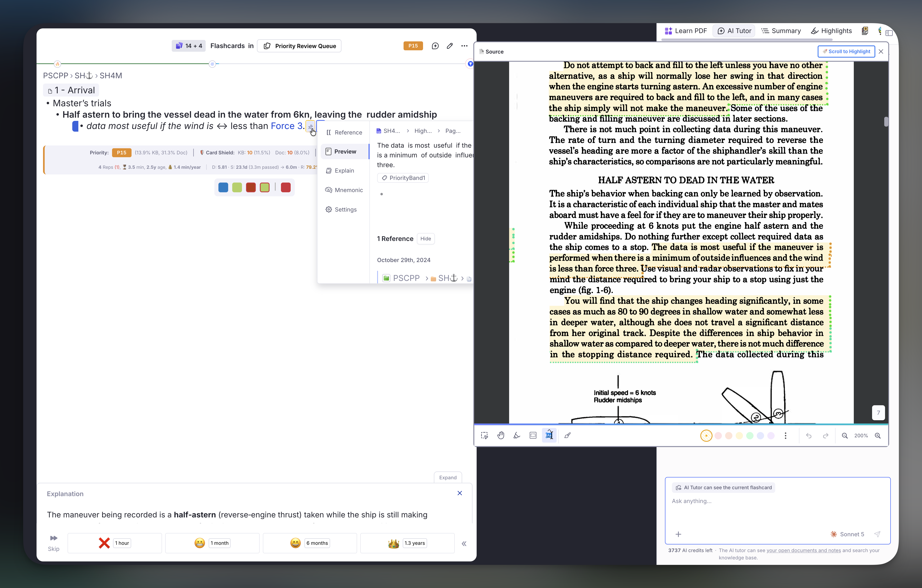Rate card with crown, 1.3 years

point(407,543)
